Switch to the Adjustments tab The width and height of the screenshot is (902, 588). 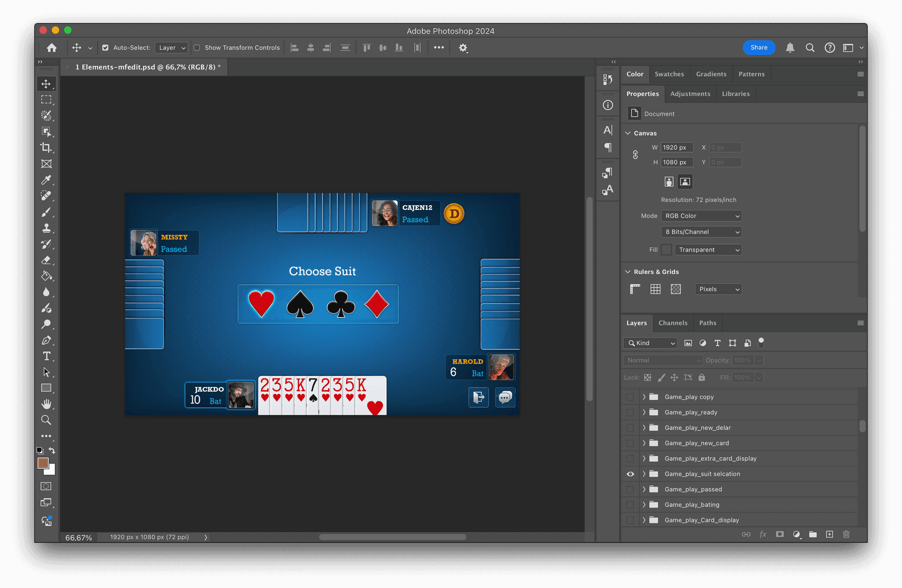tap(690, 93)
